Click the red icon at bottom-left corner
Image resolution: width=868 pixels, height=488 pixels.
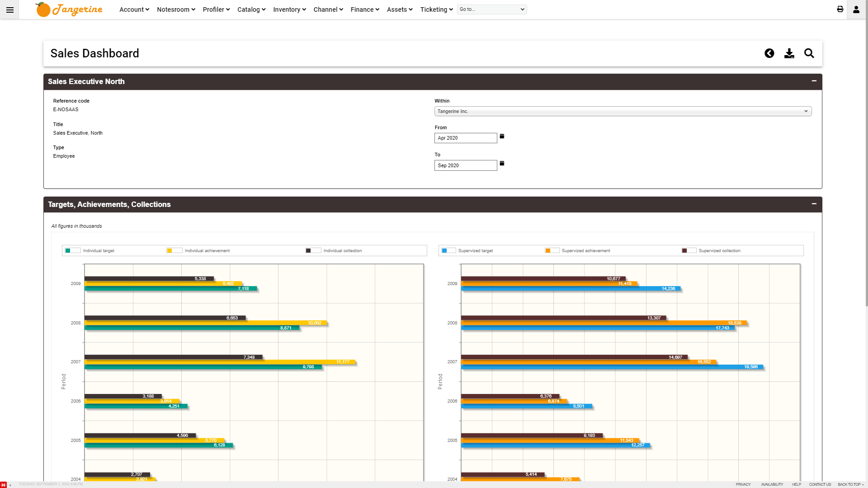[4, 484]
